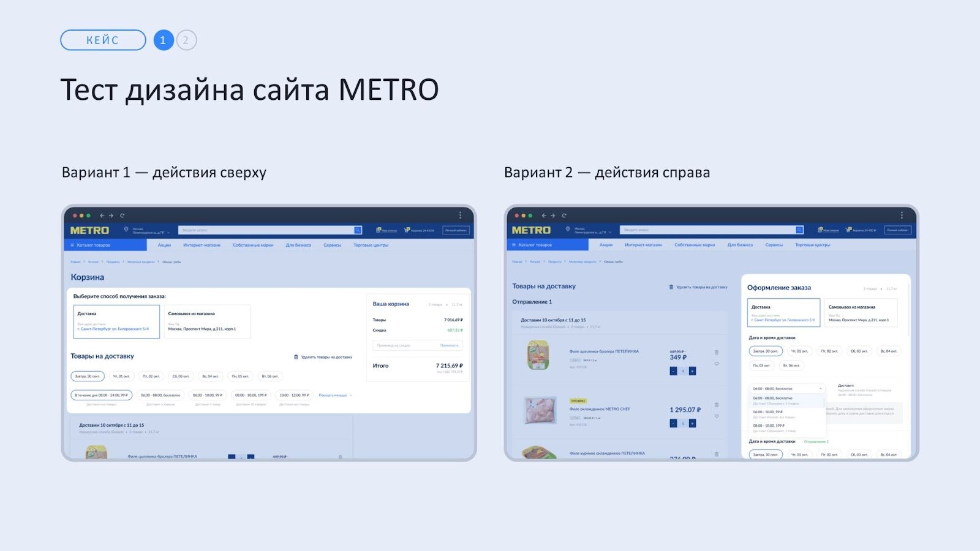Click the Личный кабинет button in Variant 1
This screenshot has height=551, width=980.
coord(456,230)
